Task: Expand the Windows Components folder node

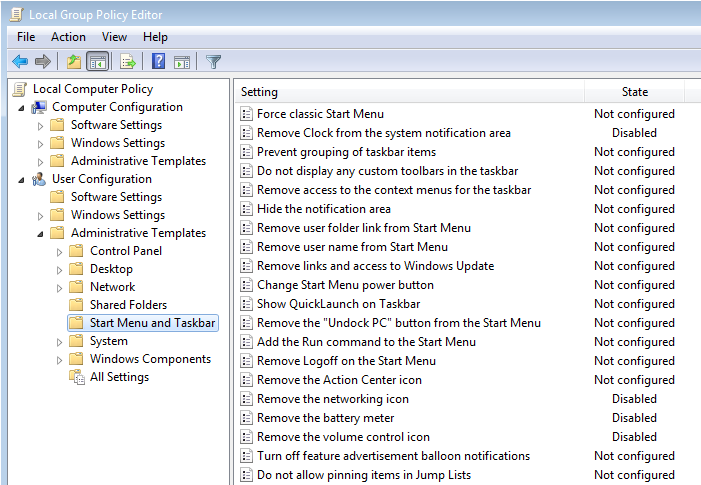Action: [59, 361]
